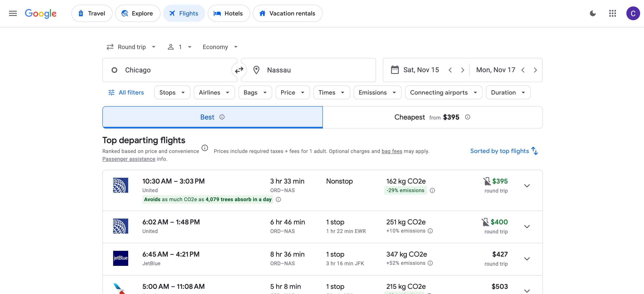Select the Flights tab
This screenshot has width=644, height=294.
point(184,14)
